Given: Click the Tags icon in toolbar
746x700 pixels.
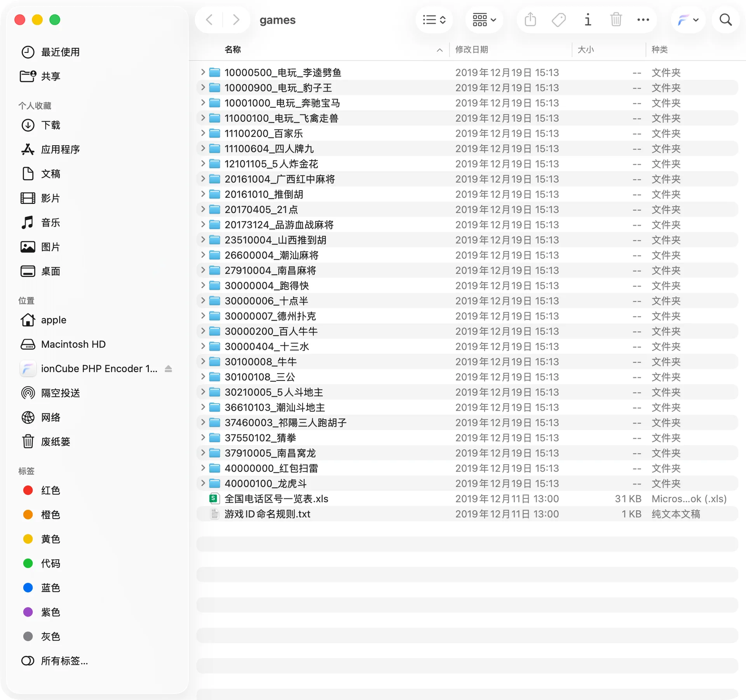Looking at the screenshot, I should tap(559, 19).
